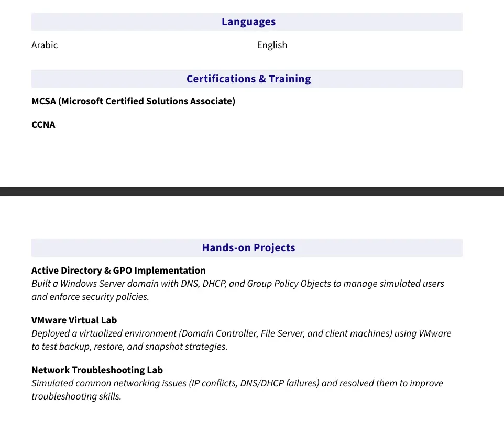
Task: Select the word English under Languages
Action: 272,45
